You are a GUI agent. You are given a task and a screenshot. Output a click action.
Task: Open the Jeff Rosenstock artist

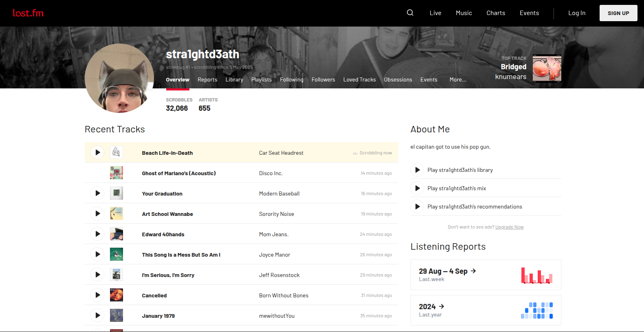click(x=279, y=275)
